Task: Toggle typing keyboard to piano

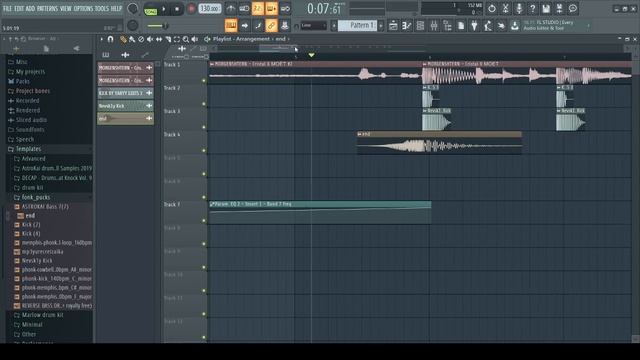Action: pos(231,26)
